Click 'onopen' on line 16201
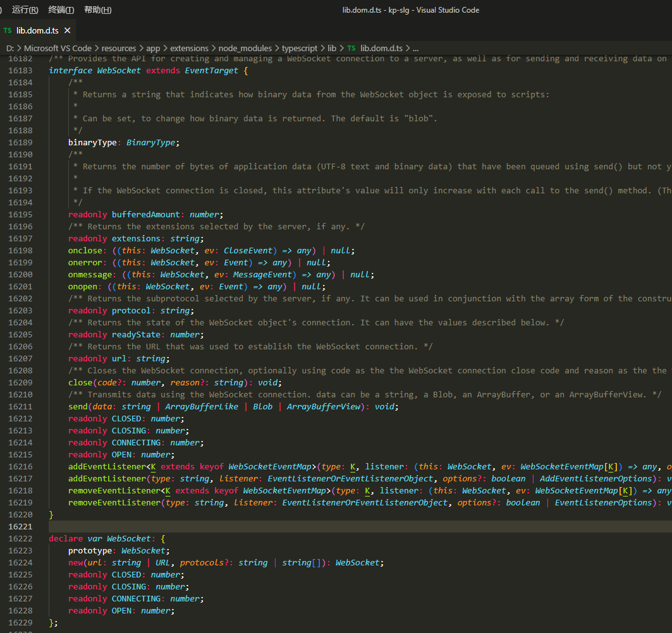This screenshot has height=633, width=672. coord(82,286)
